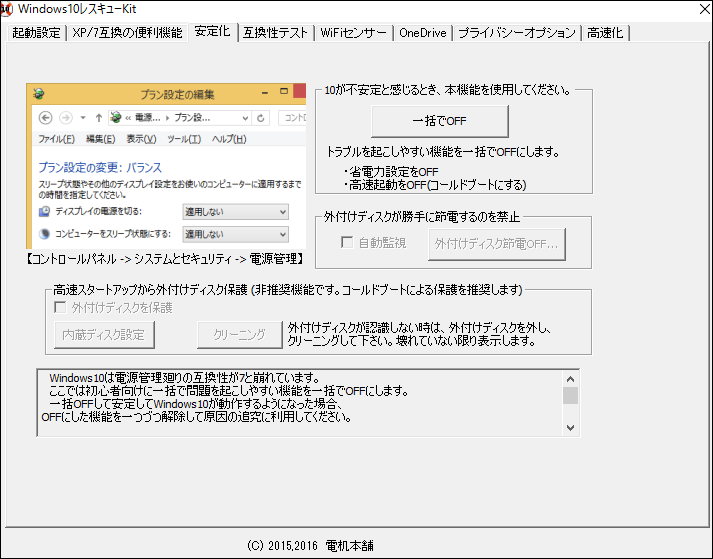Click the ・高速起動をOFF(コールドブートにする) line
Screen dimensions: 713x559
pos(435,185)
